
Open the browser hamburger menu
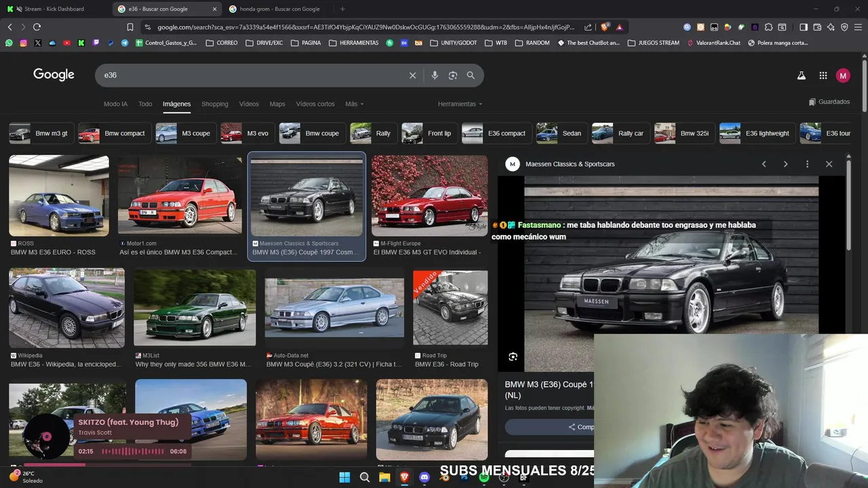tap(858, 27)
